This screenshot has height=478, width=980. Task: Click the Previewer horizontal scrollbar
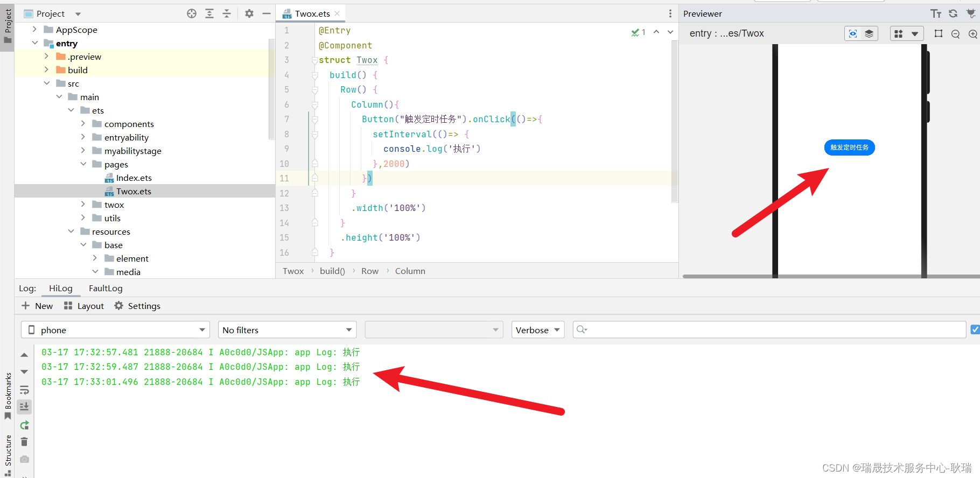[831, 276]
